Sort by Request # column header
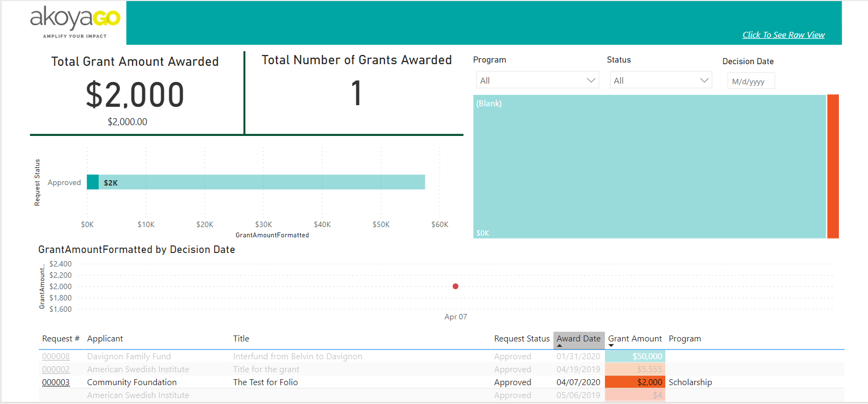This screenshot has height=404, width=868. pyautogui.click(x=61, y=339)
